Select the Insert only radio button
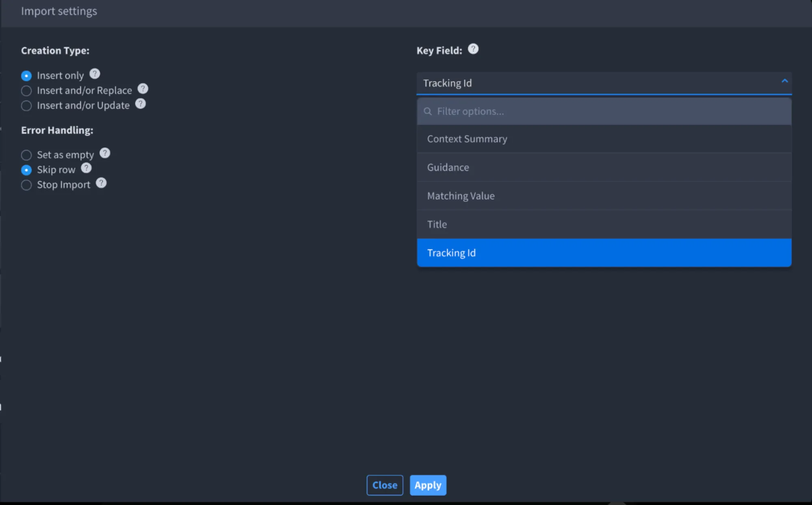The image size is (812, 505). point(26,76)
